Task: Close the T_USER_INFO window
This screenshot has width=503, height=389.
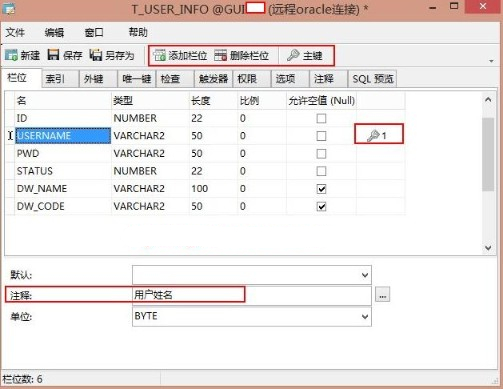Action: [483, 7]
